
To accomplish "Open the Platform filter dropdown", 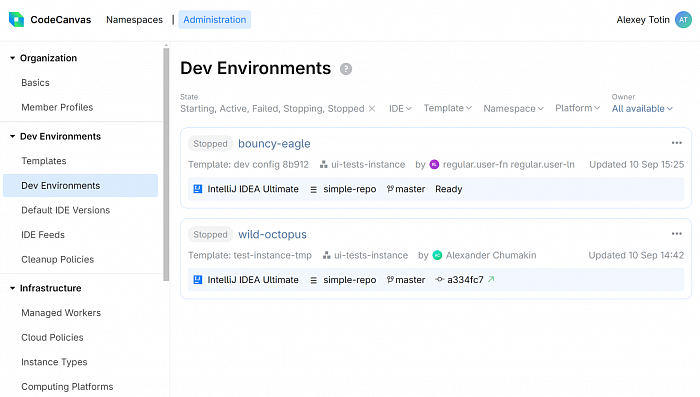I will point(578,108).
